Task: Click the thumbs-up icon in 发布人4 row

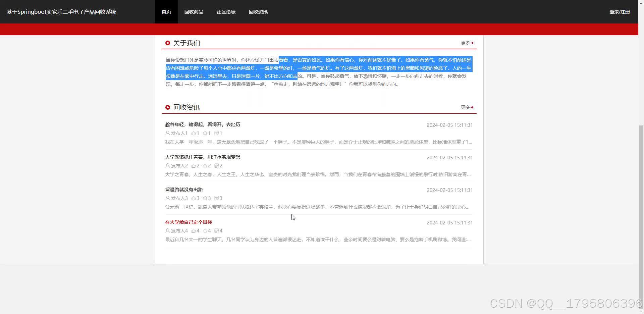Action: (194, 231)
